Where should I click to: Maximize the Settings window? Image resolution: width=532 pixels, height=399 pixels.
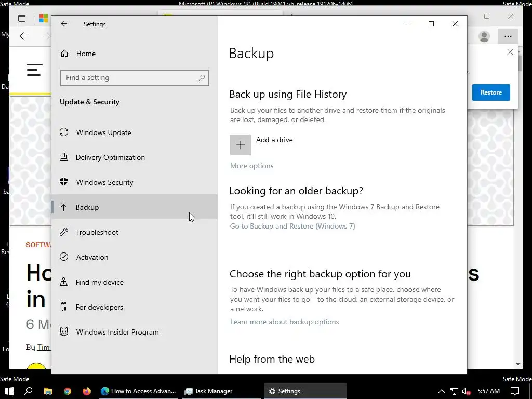[x=431, y=24]
